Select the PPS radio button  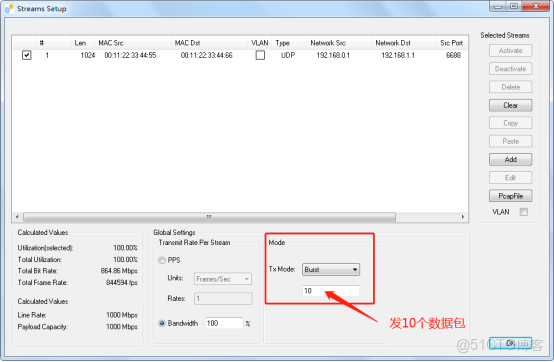(162, 260)
